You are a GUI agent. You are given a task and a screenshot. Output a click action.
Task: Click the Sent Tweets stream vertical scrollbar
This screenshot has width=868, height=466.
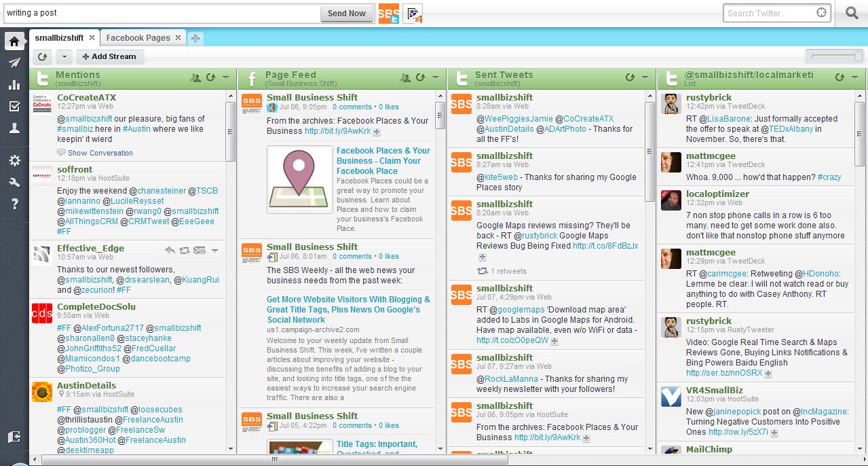tap(650, 153)
